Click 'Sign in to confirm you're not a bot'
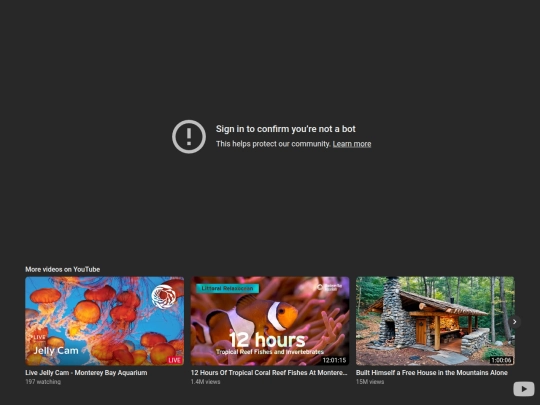The image size is (540, 405). [285, 129]
